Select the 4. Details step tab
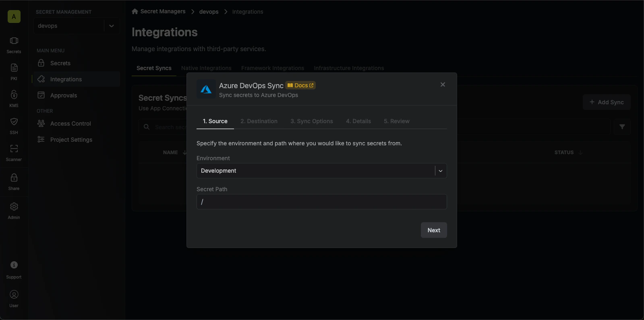 click(x=358, y=121)
